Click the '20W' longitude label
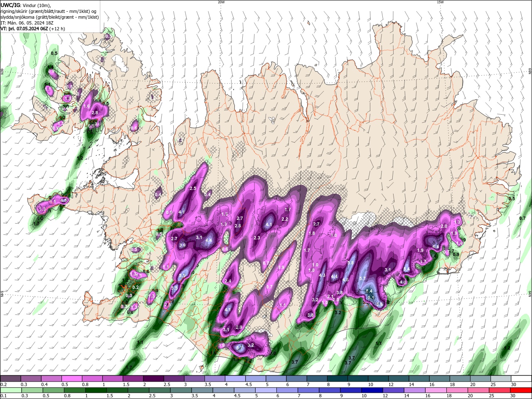Image resolution: width=532 pixels, height=399 pixels. (x=221, y=2)
